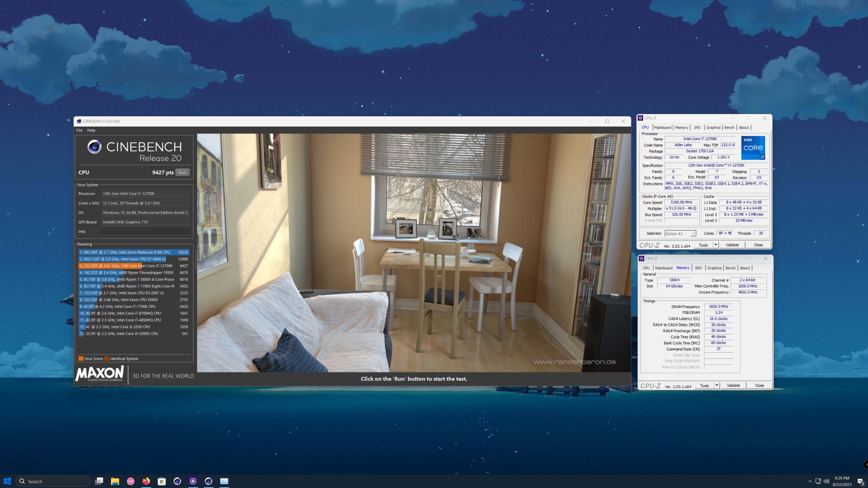The width and height of the screenshot is (868, 488).
Task: Open the notification center with 3 alerts
Action: click(x=860, y=481)
